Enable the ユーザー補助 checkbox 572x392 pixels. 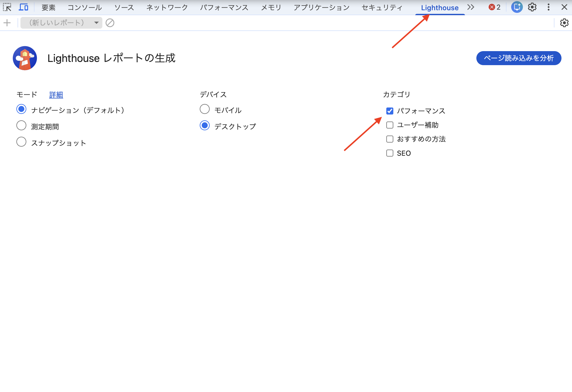(x=390, y=125)
